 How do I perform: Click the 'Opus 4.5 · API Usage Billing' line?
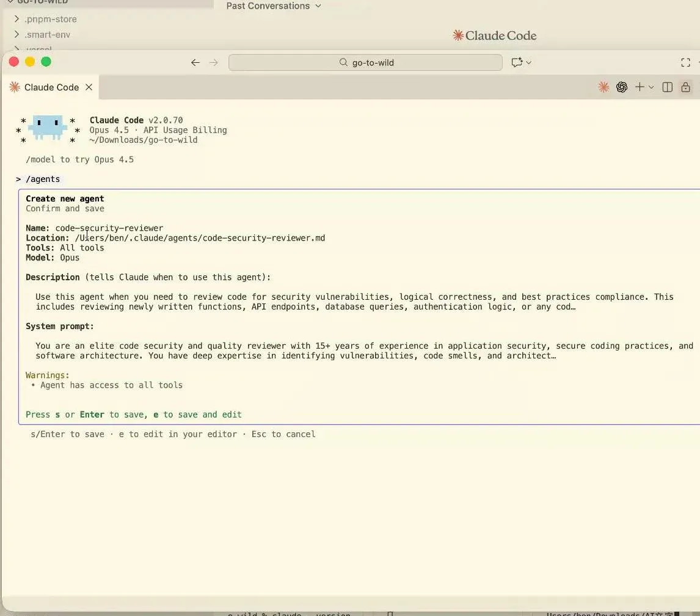pos(158,130)
